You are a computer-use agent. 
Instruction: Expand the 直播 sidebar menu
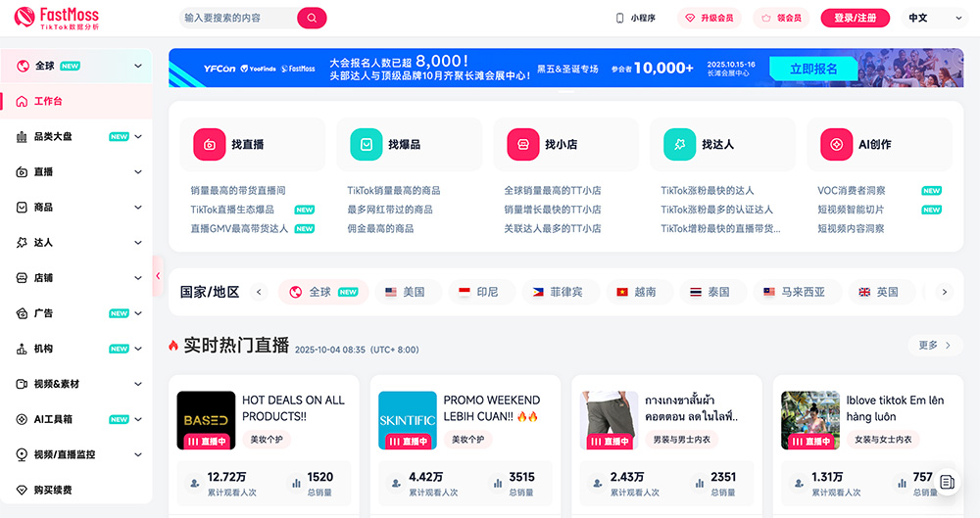pos(138,171)
